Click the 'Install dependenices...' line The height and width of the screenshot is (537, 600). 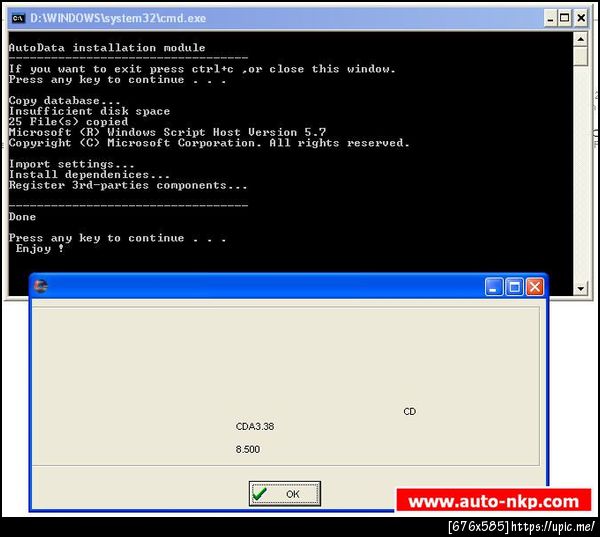click(89, 175)
